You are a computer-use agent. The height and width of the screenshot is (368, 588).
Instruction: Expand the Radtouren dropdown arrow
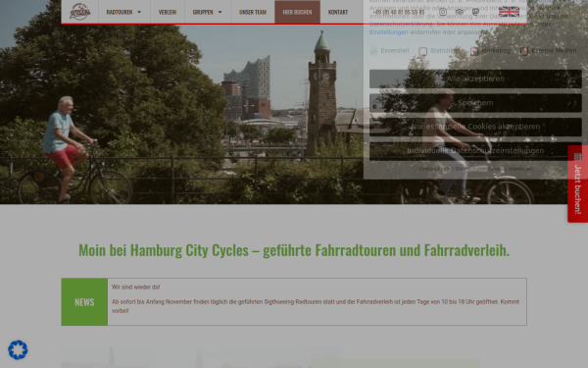pyautogui.click(x=139, y=12)
